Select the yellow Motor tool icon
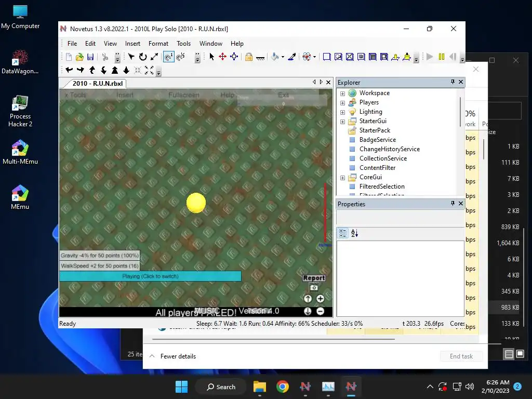This screenshot has height=399, width=532. [x=407, y=57]
